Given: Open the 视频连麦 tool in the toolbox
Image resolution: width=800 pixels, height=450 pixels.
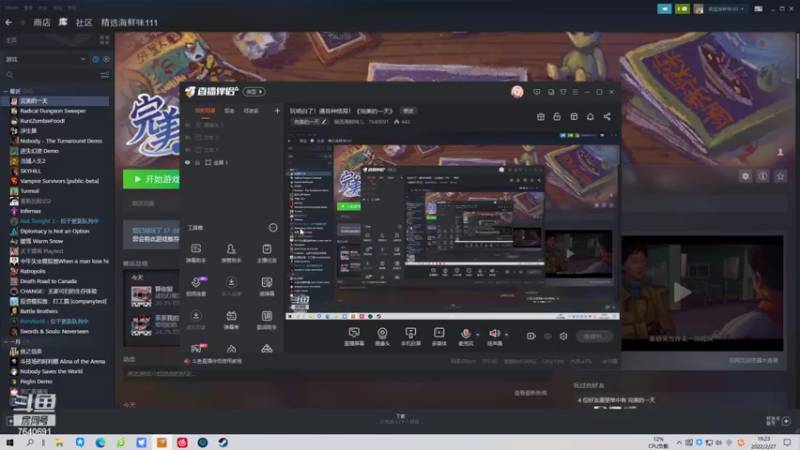Looking at the screenshot, I should click(x=196, y=287).
